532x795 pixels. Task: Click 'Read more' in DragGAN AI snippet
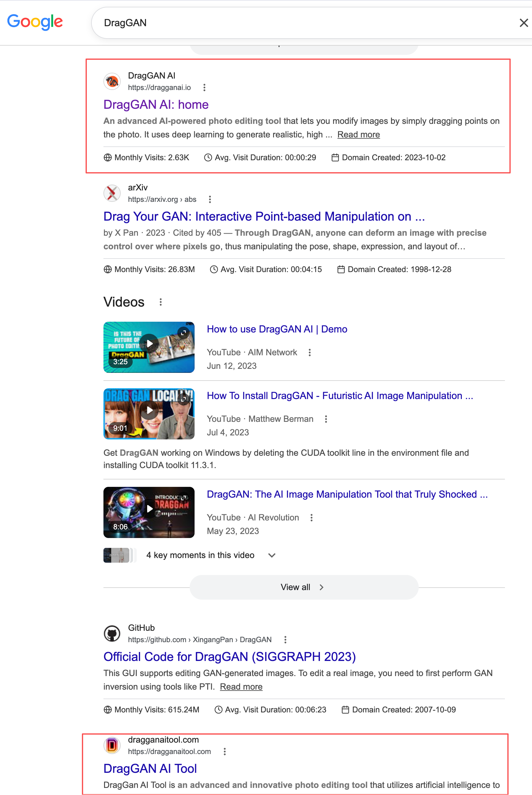(358, 134)
